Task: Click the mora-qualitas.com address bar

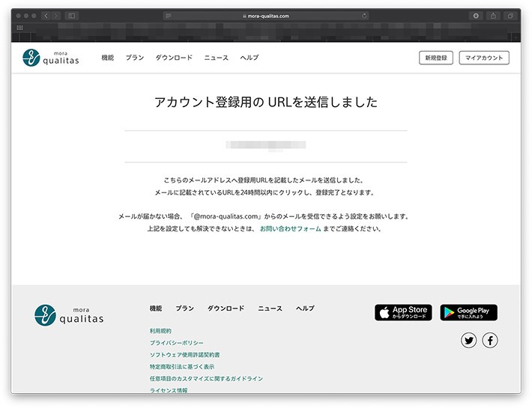Action: coord(266,16)
